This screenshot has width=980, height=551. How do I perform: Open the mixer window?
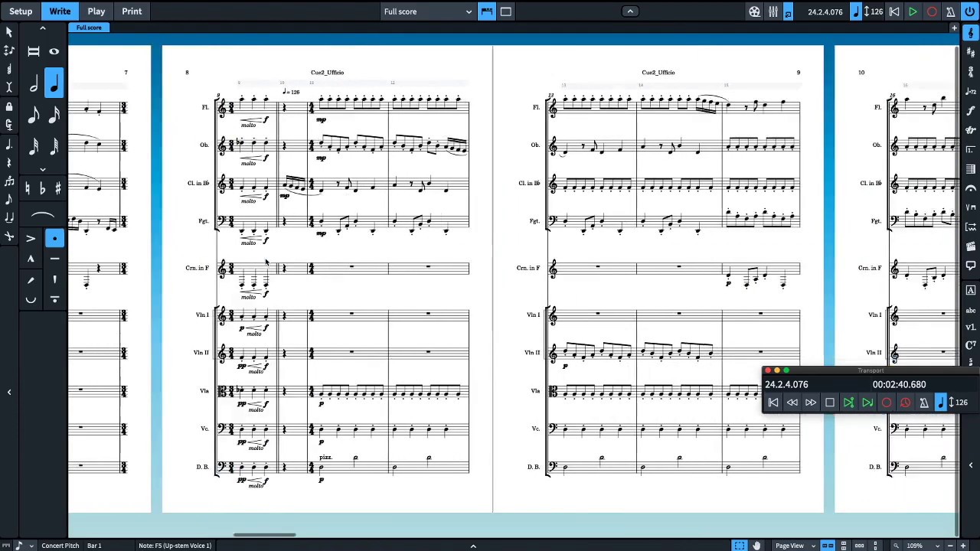(773, 11)
